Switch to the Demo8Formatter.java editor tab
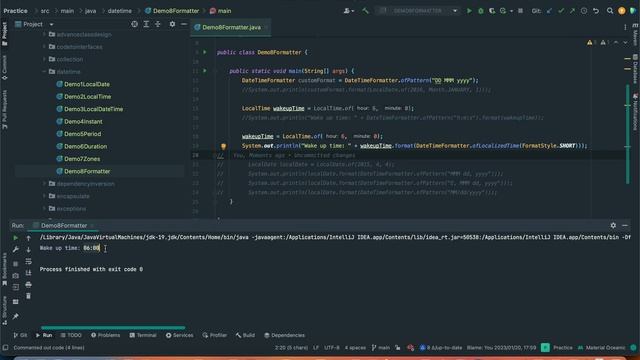This screenshot has width=640, height=360. coord(230,27)
